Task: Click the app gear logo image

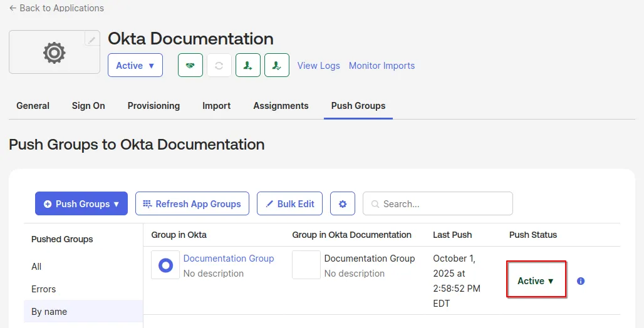Action: click(55, 53)
